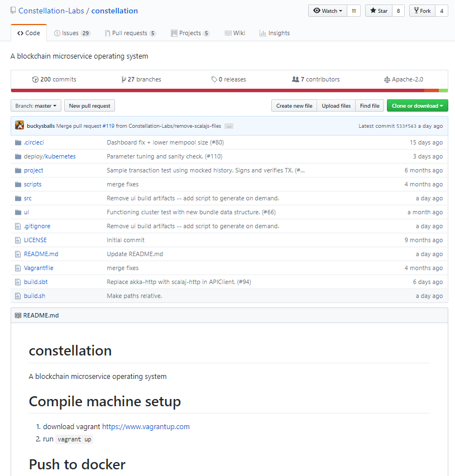The image size is (455, 476).
Task: Click the buckysballs username link
Action: point(41,126)
